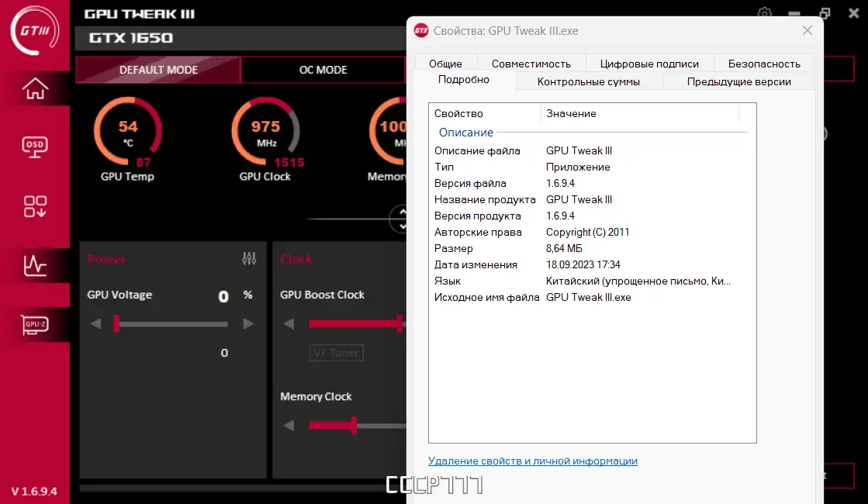Open the Общие tab in properties dialog
The image size is (868, 504).
pos(445,64)
